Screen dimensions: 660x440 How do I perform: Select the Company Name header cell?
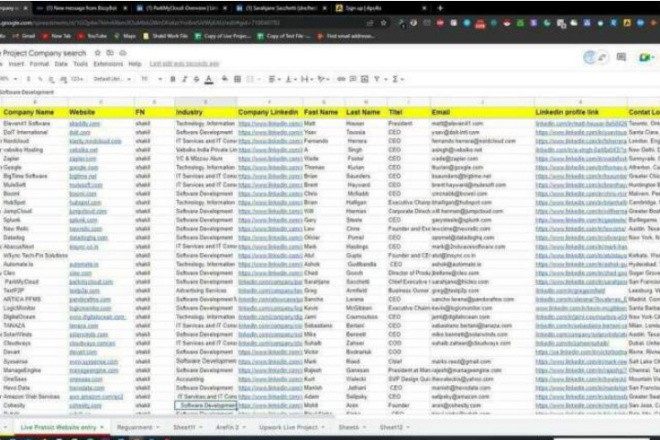tap(35, 112)
